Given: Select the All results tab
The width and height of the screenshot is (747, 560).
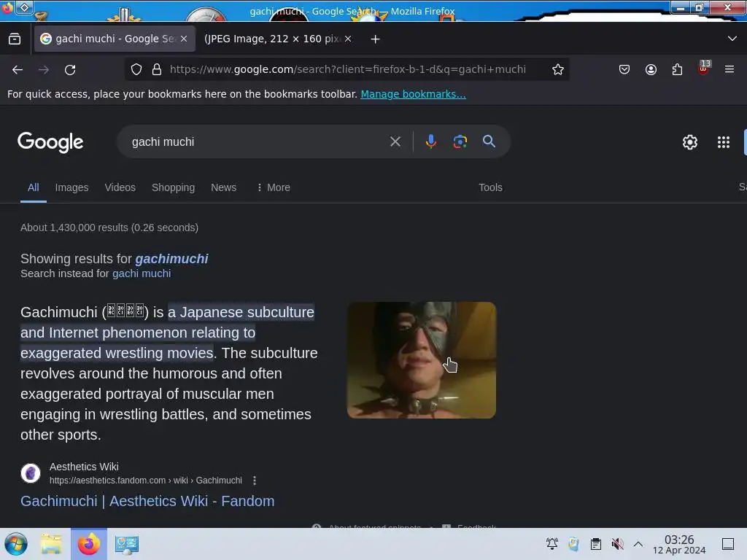Looking at the screenshot, I should pyautogui.click(x=33, y=187).
